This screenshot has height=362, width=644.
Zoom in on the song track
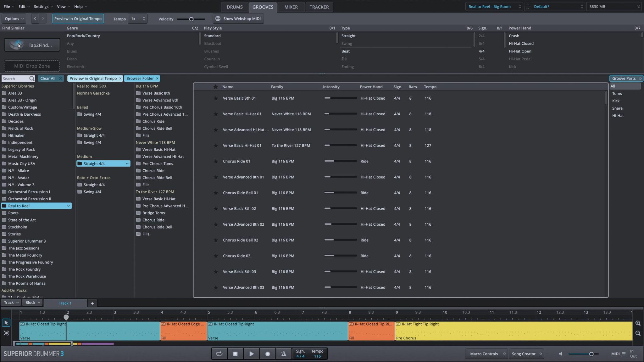[x=638, y=323]
